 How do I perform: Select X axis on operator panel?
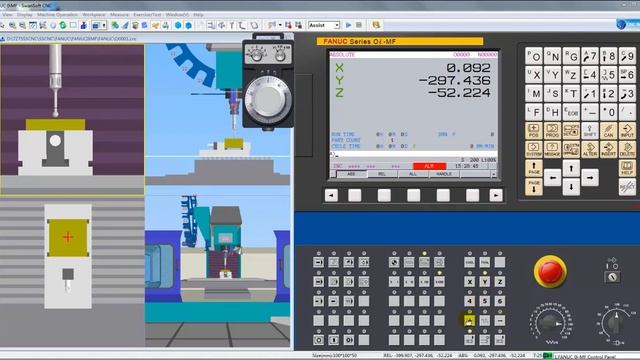pos(469,282)
